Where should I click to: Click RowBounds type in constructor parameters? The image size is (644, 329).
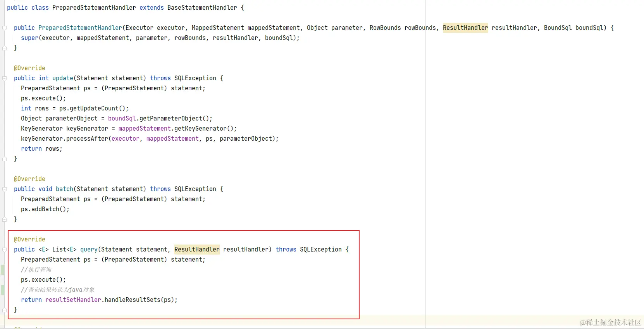(385, 28)
